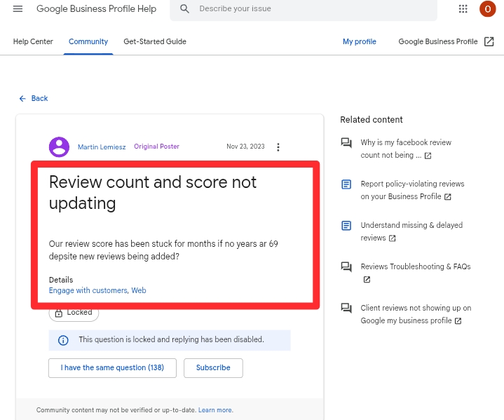Click article icon beside Understand missing reviews
Viewport: 504px width, 420px height.
pyautogui.click(x=346, y=226)
